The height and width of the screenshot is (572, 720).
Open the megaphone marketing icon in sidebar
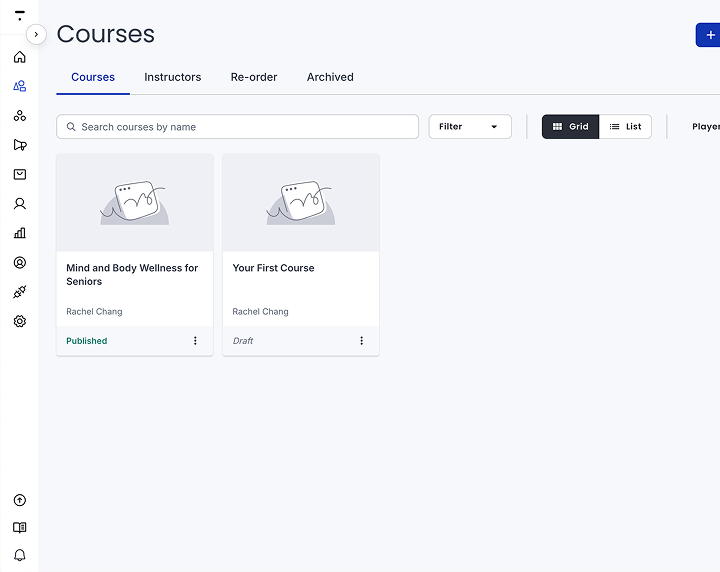pyautogui.click(x=20, y=145)
